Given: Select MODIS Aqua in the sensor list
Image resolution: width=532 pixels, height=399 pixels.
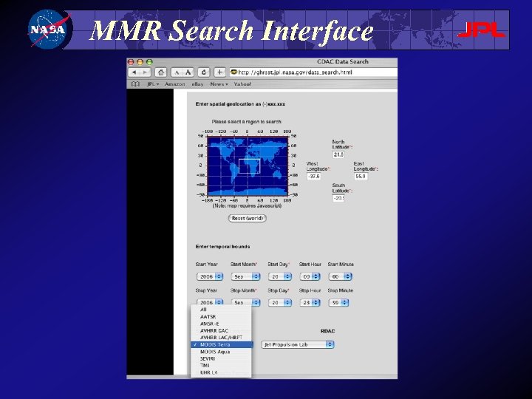Looking at the screenshot, I should [x=222, y=352].
